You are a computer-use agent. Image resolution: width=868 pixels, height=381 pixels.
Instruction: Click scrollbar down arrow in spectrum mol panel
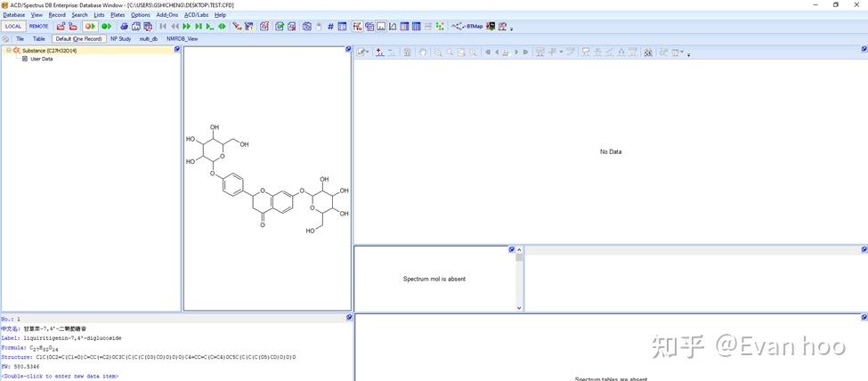click(519, 307)
